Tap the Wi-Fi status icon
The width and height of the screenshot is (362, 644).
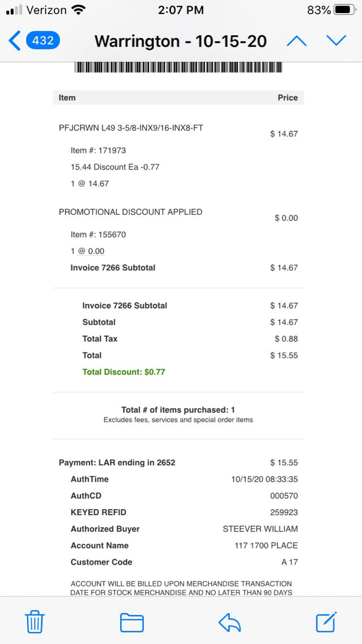(x=79, y=10)
